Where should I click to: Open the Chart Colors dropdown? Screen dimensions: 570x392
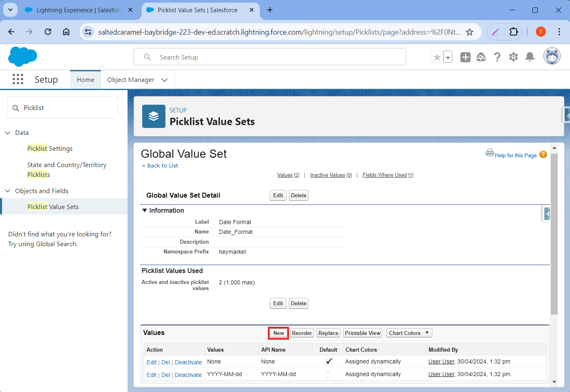pyautogui.click(x=409, y=333)
